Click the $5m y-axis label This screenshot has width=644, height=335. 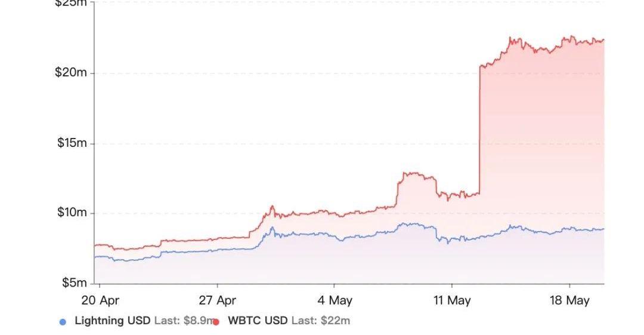click(74, 282)
